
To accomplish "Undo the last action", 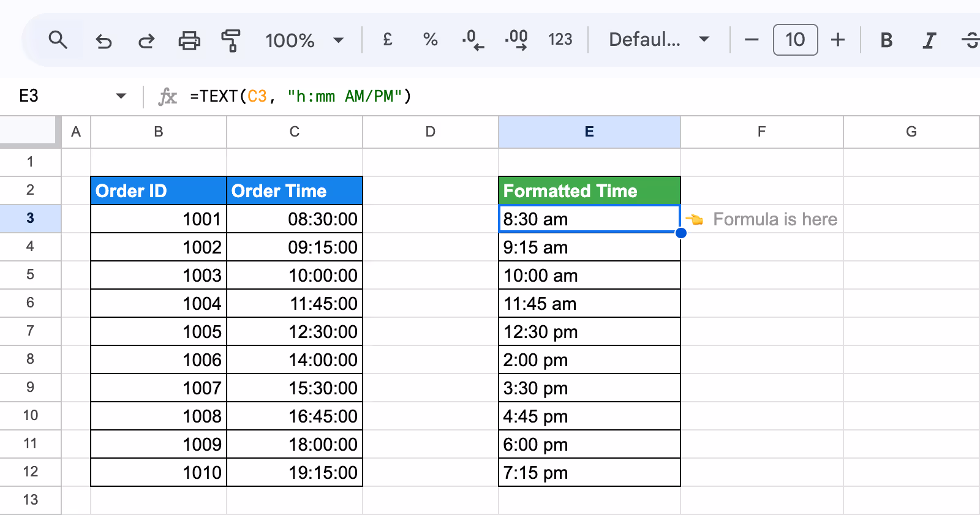I will tap(104, 40).
